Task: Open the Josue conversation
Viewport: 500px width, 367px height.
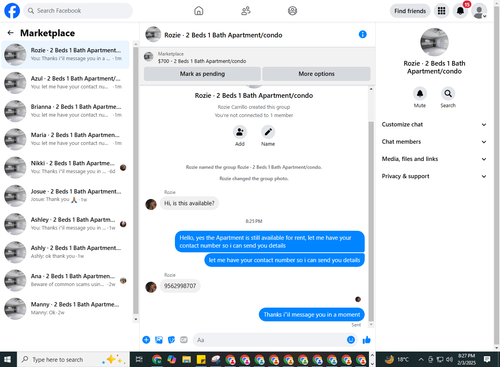Action: coord(65,196)
